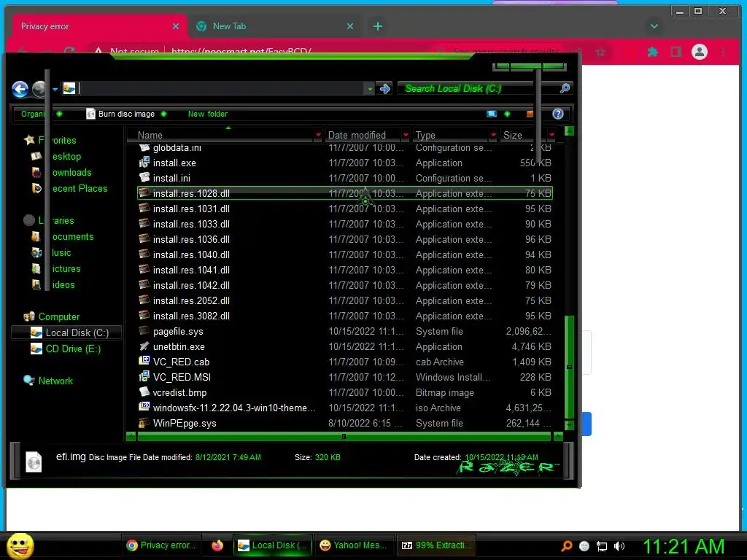
Task: Click Chrome side panel icon
Action: tap(676, 52)
